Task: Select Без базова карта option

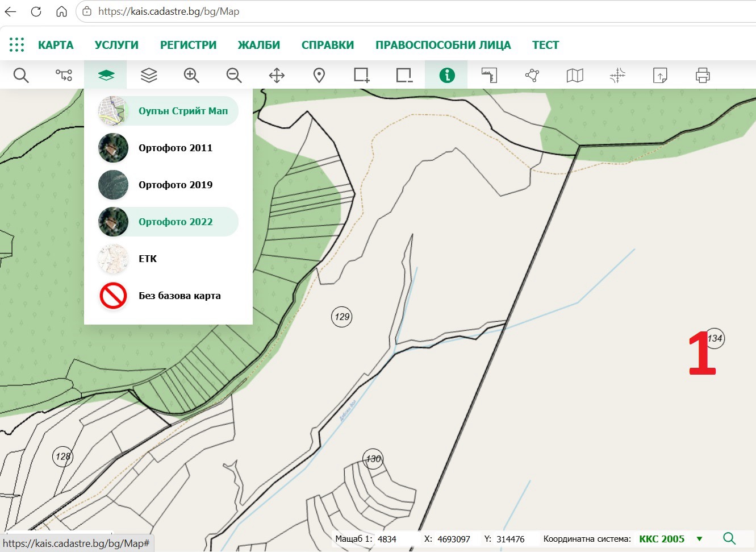Action: pos(168,296)
